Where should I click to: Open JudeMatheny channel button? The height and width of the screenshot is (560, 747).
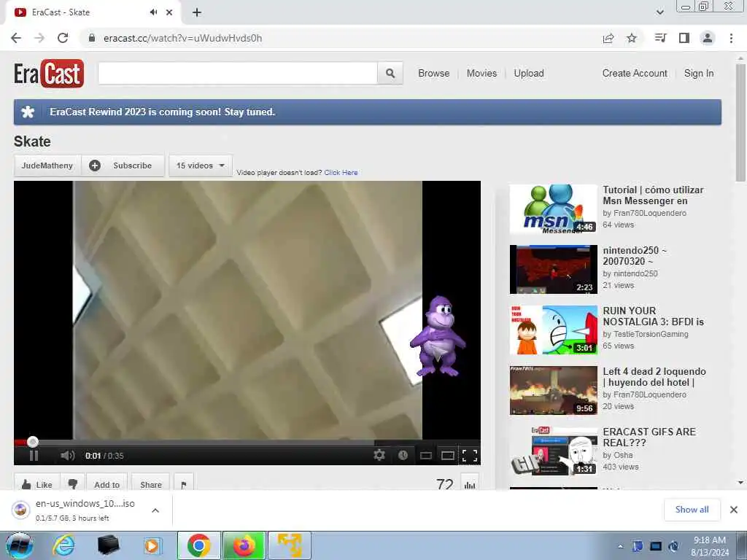47,166
